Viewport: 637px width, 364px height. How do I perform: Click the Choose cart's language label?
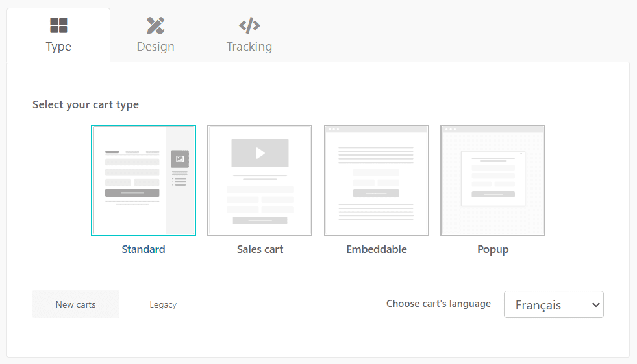click(438, 304)
